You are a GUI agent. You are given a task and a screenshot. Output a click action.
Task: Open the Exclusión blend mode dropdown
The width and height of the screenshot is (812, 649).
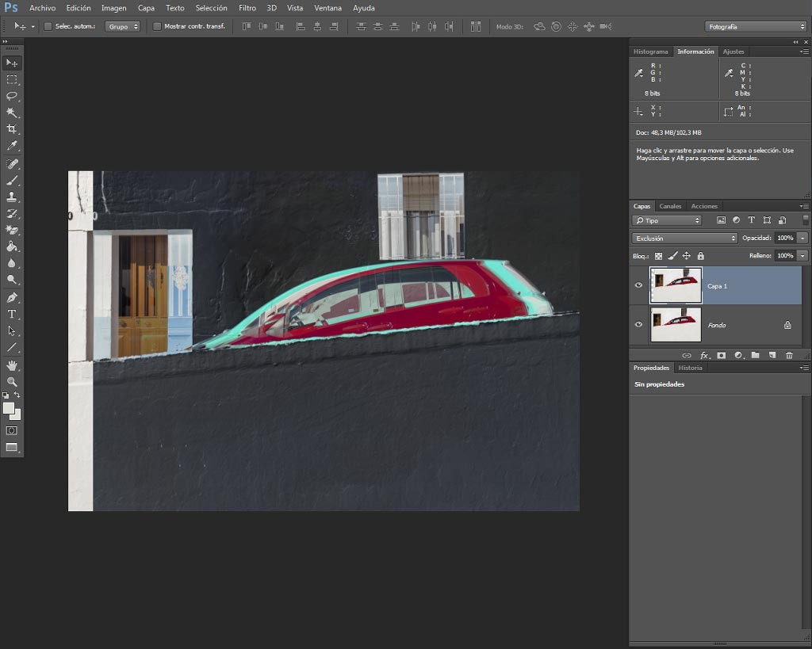click(x=684, y=238)
